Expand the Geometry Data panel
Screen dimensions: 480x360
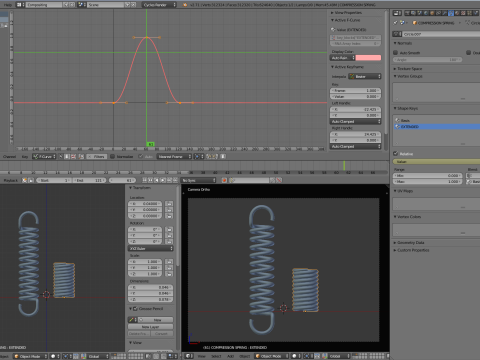pos(409,243)
